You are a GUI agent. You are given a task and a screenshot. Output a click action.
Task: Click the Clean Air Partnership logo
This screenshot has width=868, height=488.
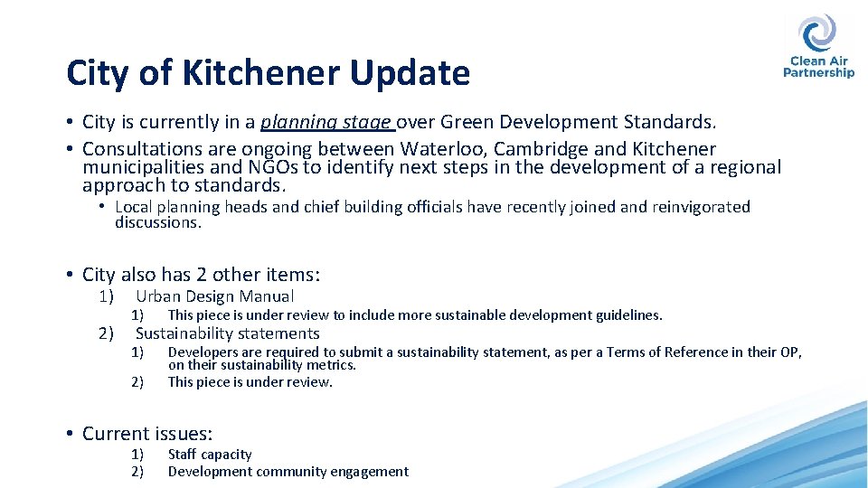pos(818,46)
